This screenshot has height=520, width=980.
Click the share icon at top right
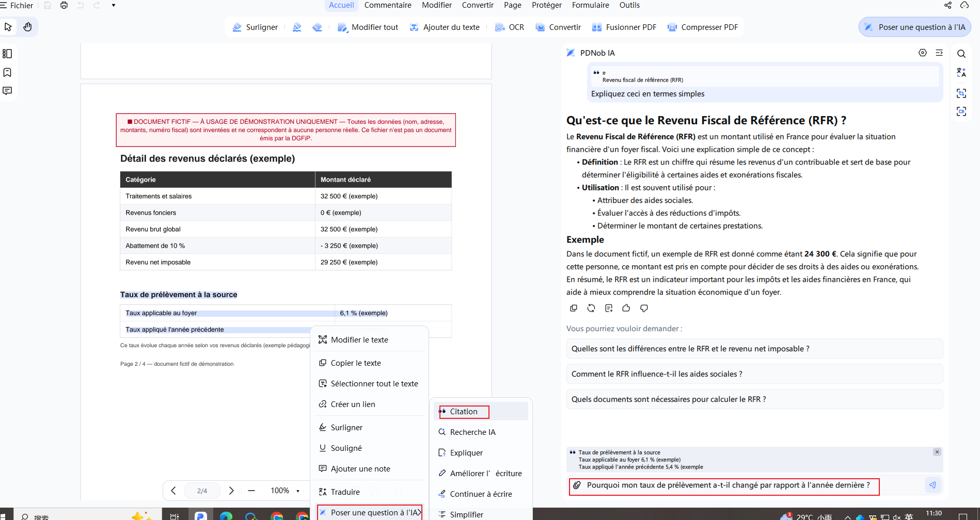[x=948, y=5]
